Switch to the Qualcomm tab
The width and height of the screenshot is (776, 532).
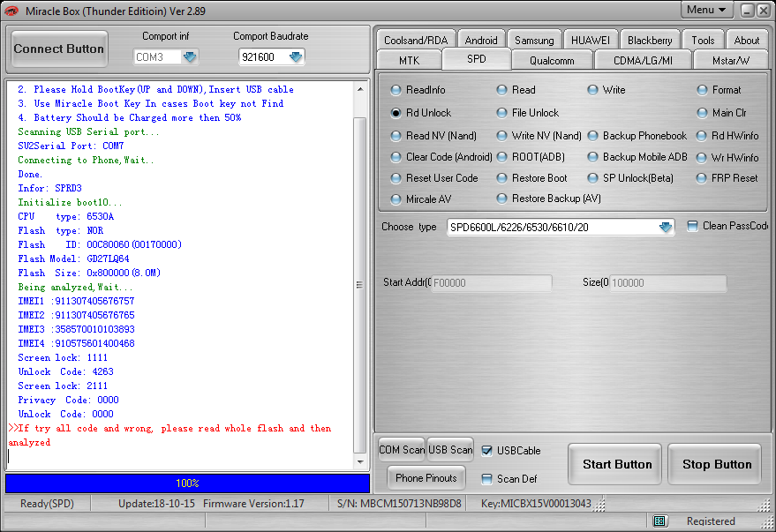click(x=552, y=60)
